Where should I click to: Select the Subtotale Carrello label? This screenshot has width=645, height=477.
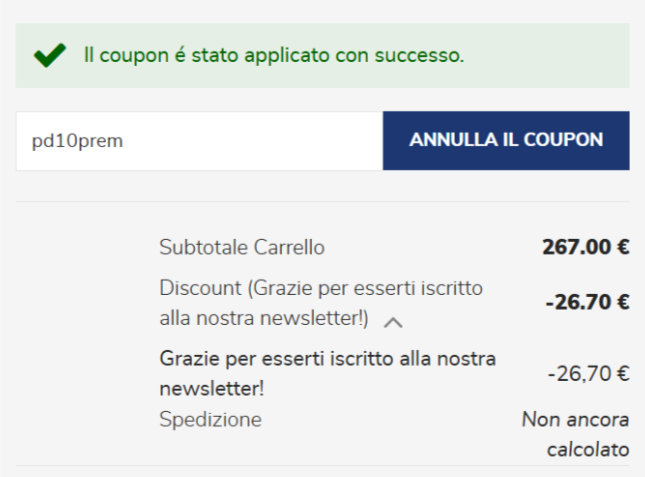pos(241,247)
